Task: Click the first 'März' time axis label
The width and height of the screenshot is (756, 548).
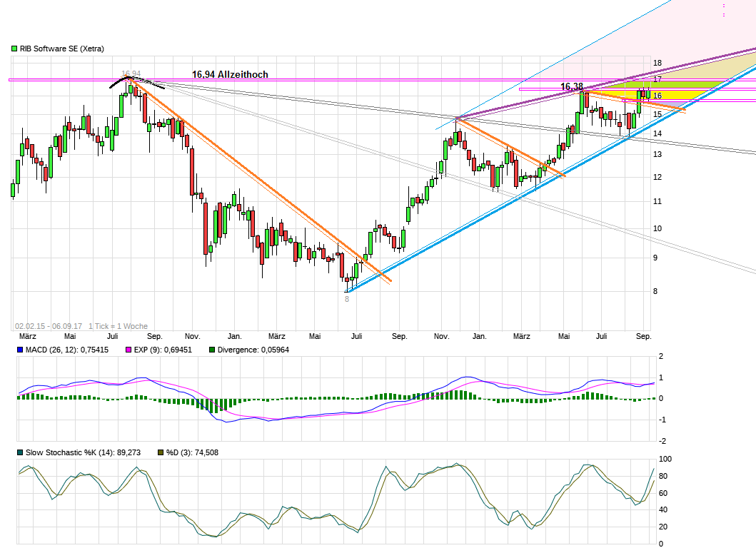Action: (27, 336)
